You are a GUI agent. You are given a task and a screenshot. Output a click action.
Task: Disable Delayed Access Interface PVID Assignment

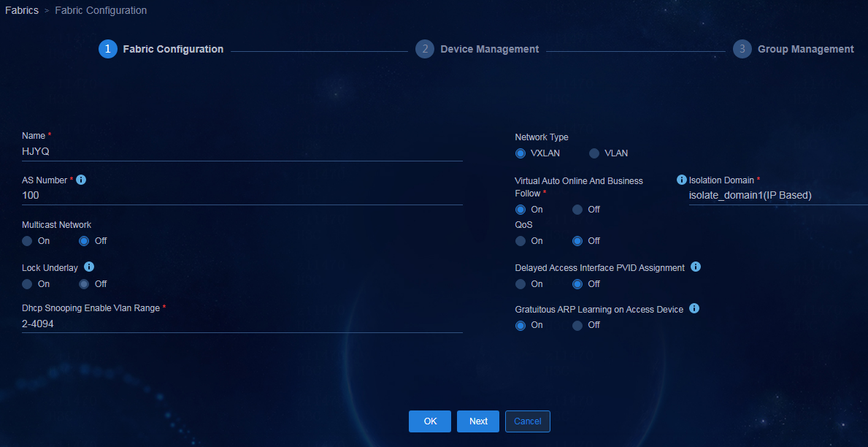click(577, 284)
